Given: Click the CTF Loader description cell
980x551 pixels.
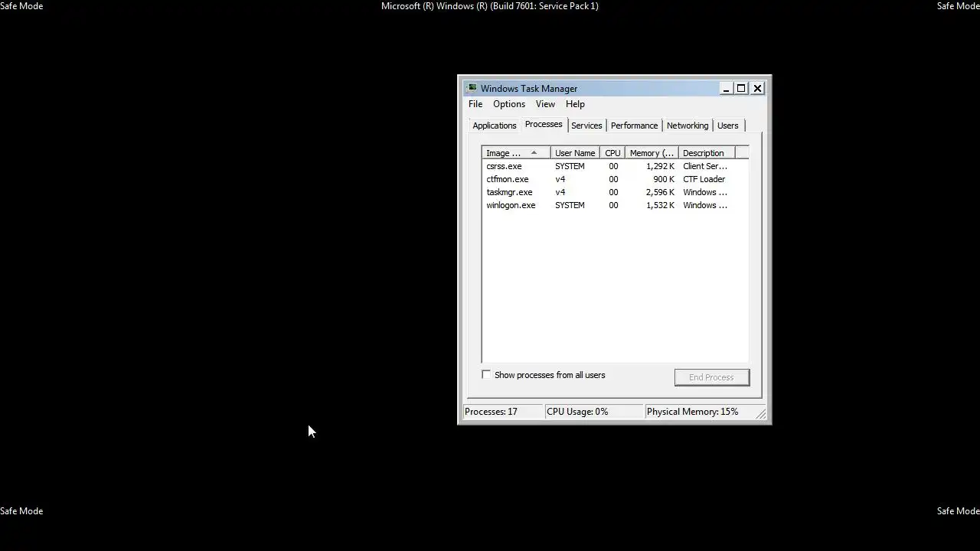Looking at the screenshot, I should click(704, 179).
